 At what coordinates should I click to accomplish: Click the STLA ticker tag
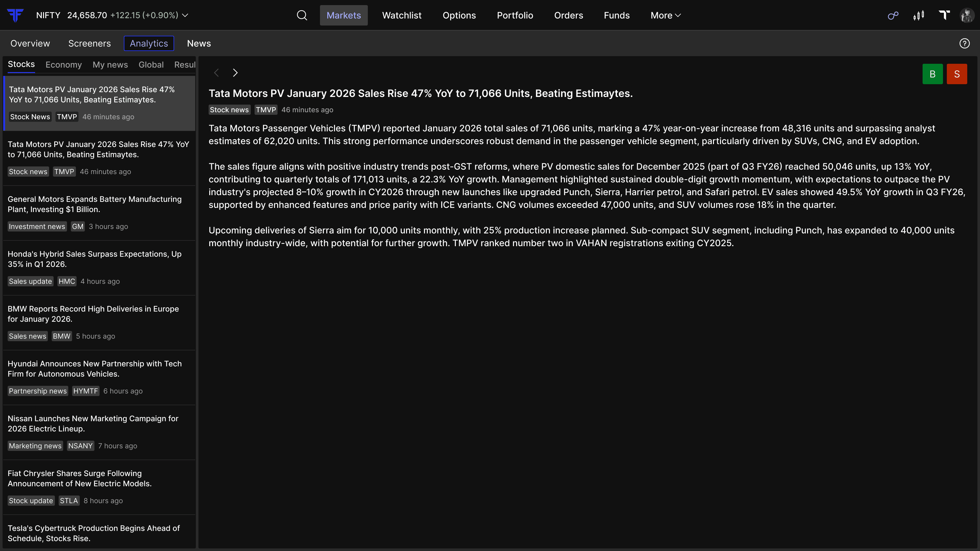(x=69, y=500)
